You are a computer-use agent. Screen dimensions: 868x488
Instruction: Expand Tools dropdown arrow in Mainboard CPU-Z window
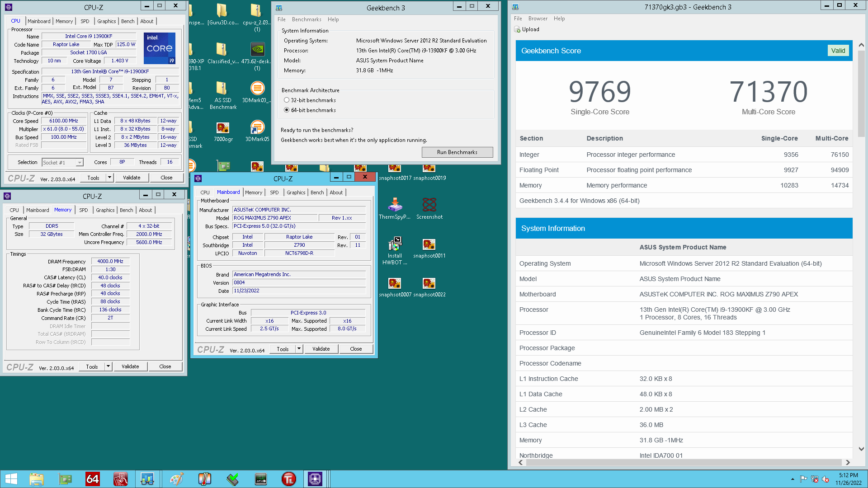[x=299, y=349]
